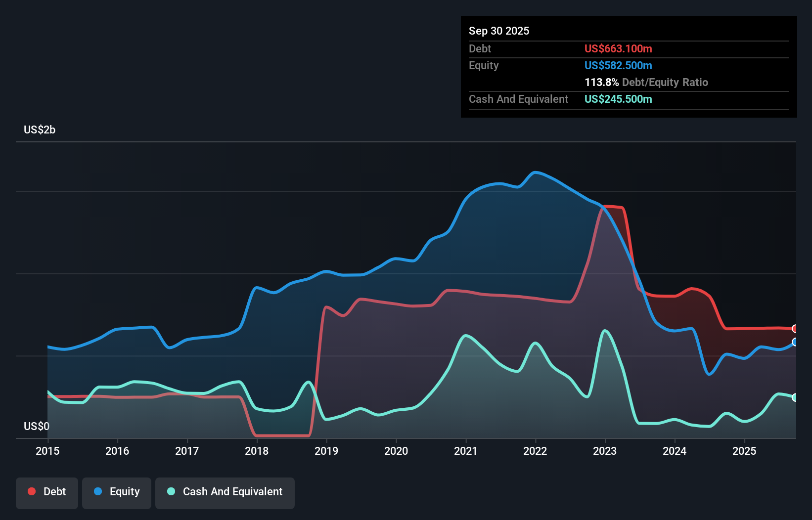Click the US$2b gridline label
Viewport: 812px width, 520px height.
click(40, 130)
